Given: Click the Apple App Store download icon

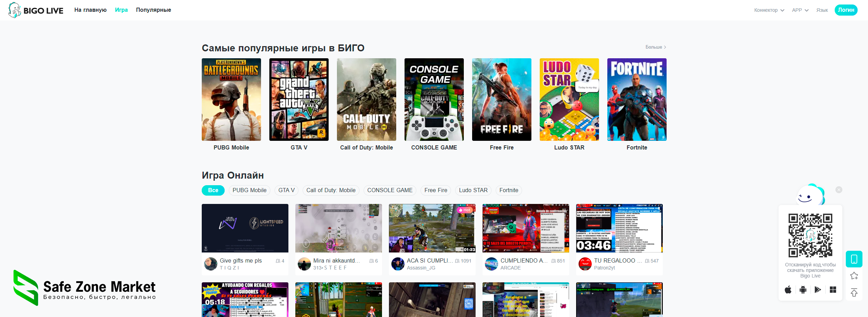Looking at the screenshot, I should (788, 290).
